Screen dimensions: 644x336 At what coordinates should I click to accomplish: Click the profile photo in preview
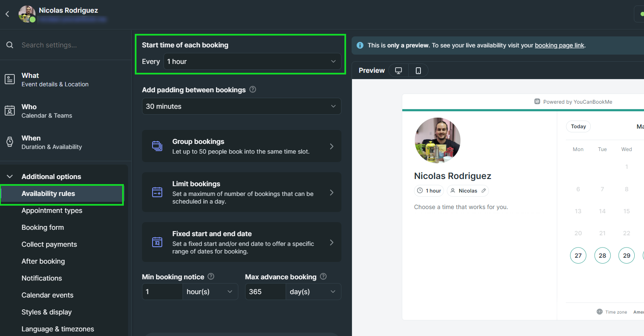437,140
